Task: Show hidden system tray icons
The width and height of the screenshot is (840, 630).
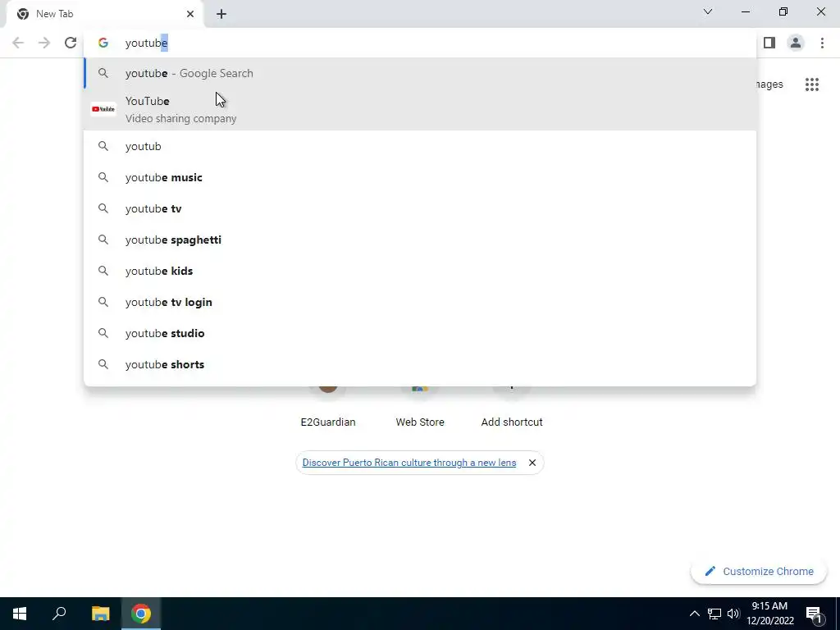Action: pos(694,614)
